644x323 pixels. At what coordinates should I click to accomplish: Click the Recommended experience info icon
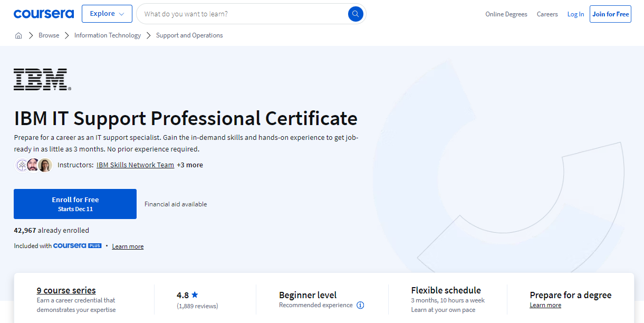(x=360, y=305)
